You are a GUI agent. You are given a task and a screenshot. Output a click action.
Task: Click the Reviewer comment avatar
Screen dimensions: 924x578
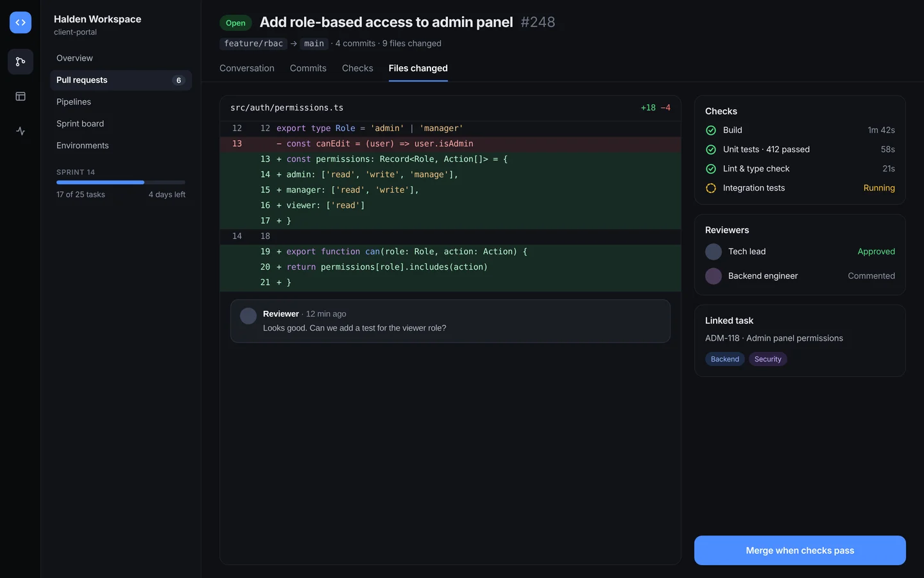pyautogui.click(x=248, y=316)
